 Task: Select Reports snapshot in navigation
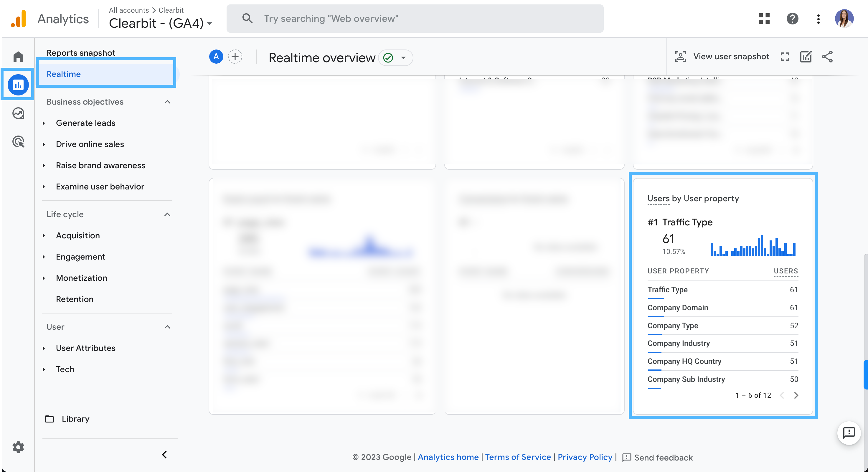click(x=81, y=53)
